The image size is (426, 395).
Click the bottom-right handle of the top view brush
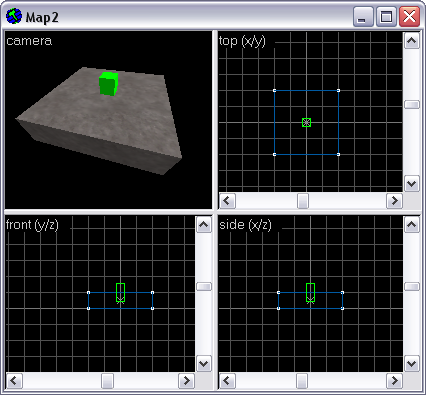(x=338, y=154)
